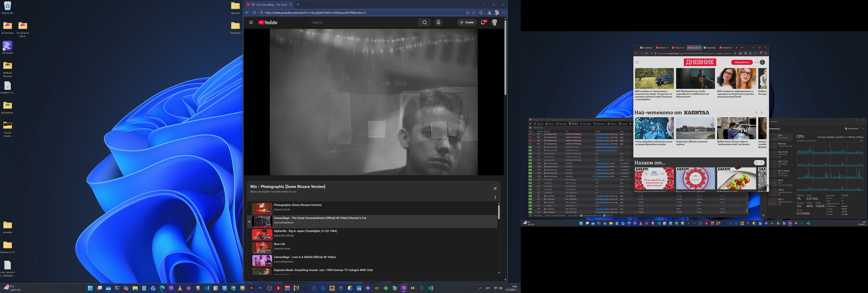Screen dimensions: 868x293
Task: Select the Mullvad Browser desktop icon
Action: click(7, 69)
